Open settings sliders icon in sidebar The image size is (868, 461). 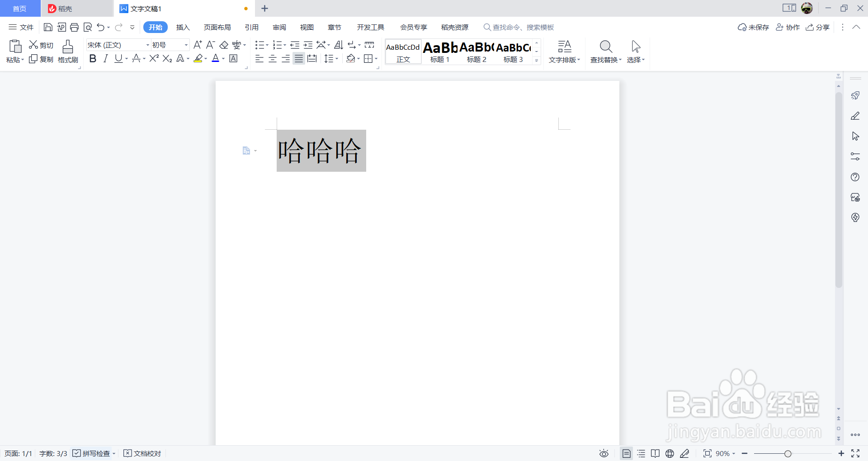click(855, 156)
